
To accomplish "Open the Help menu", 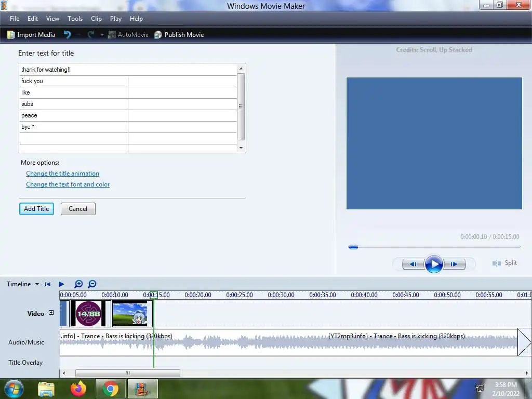I will tap(136, 19).
